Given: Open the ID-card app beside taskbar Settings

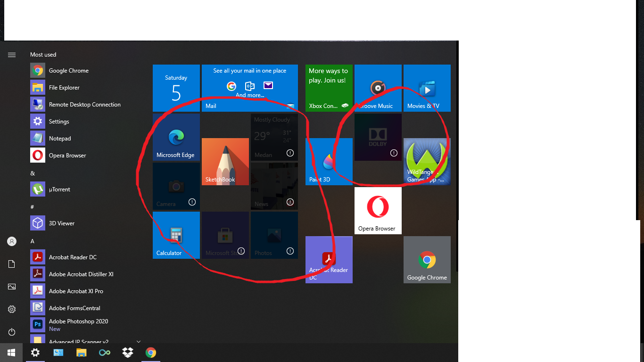Looking at the screenshot, I should (x=58, y=353).
